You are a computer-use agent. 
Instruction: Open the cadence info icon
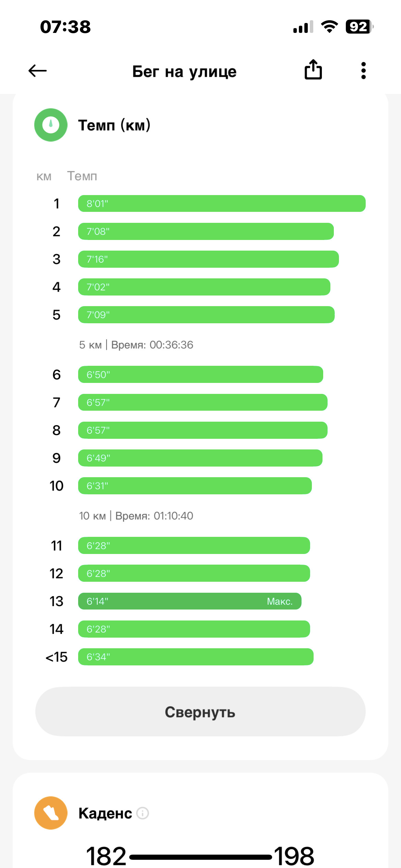click(x=143, y=813)
